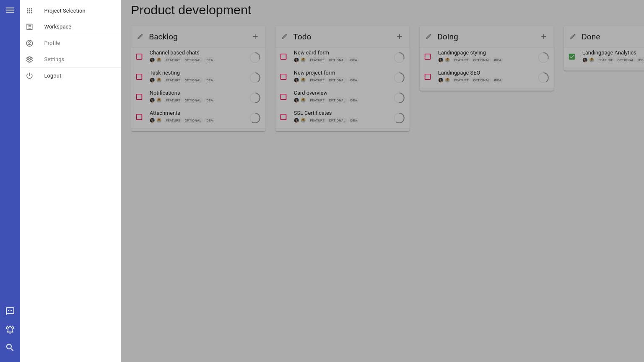Go to Workspace menu item
This screenshot has width=644, height=362.
[x=57, y=27]
